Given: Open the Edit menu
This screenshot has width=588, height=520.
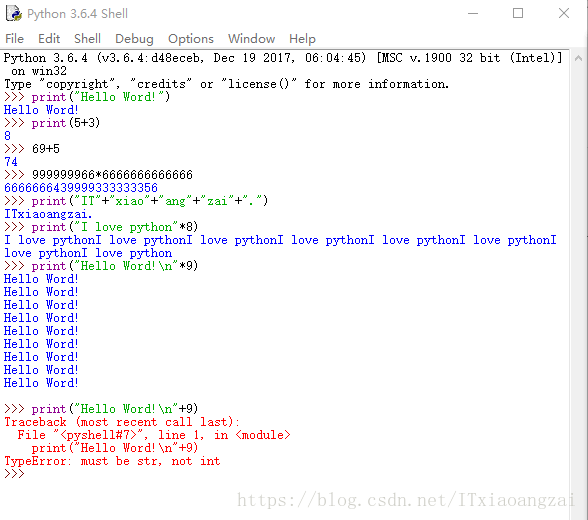Looking at the screenshot, I should tap(49, 39).
